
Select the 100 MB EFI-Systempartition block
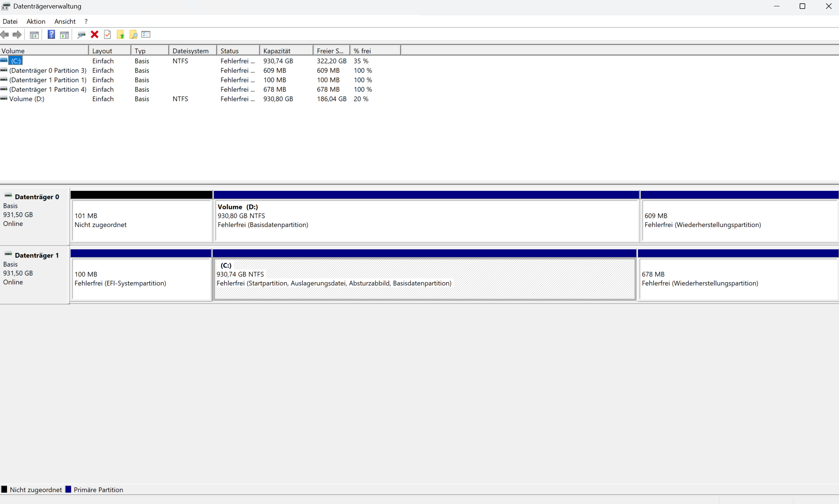(141, 279)
